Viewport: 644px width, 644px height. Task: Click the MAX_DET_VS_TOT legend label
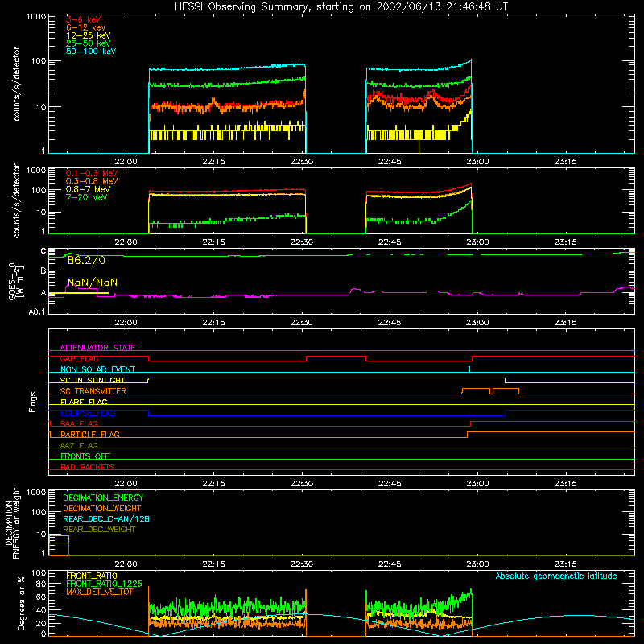tap(100, 592)
